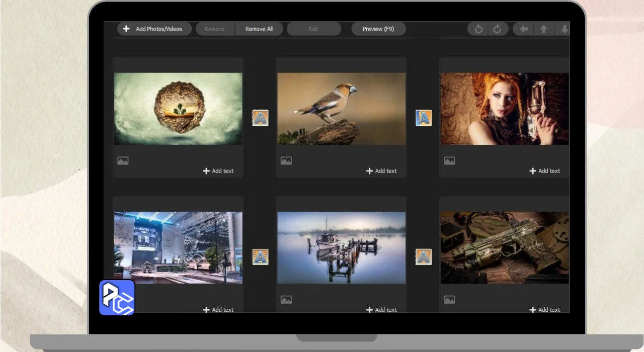This screenshot has height=352, width=644.
Task: Click the down arrow move icon
Action: click(x=564, y=29)
